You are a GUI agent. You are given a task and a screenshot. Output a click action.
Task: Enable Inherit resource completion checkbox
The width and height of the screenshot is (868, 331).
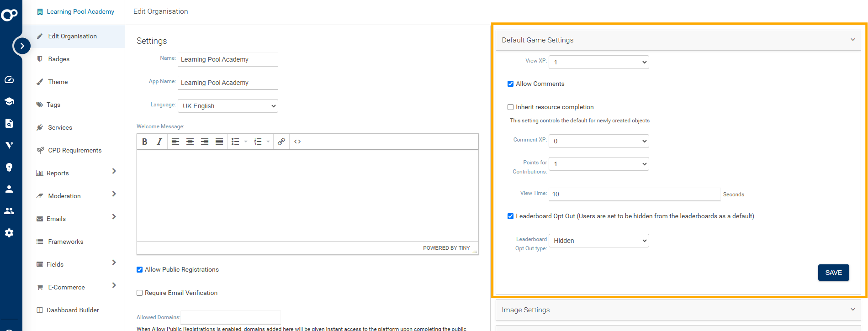[510, 107]
